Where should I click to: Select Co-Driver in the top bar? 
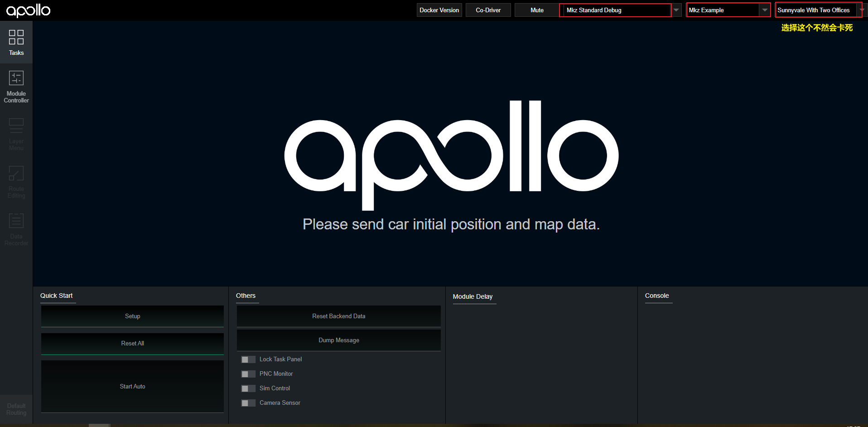[x=488, y=10]
